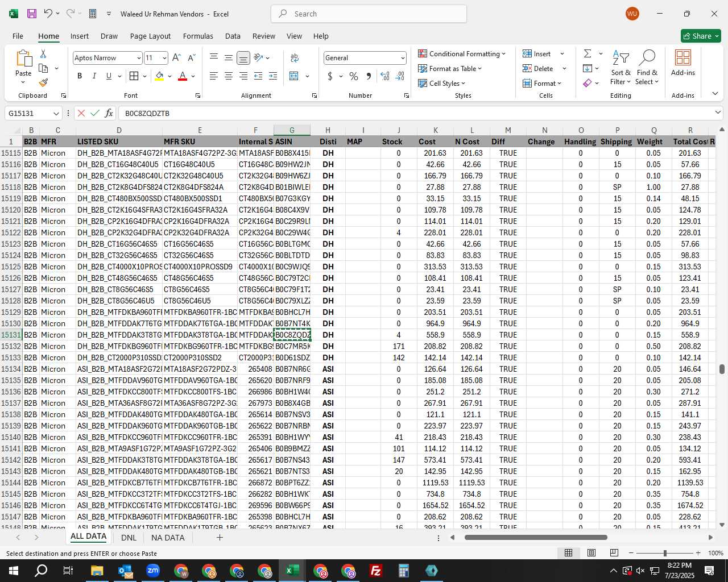Screen dimensions: 728x582
Task: Increase font size with the larger A icon
Action: [176, 58]
